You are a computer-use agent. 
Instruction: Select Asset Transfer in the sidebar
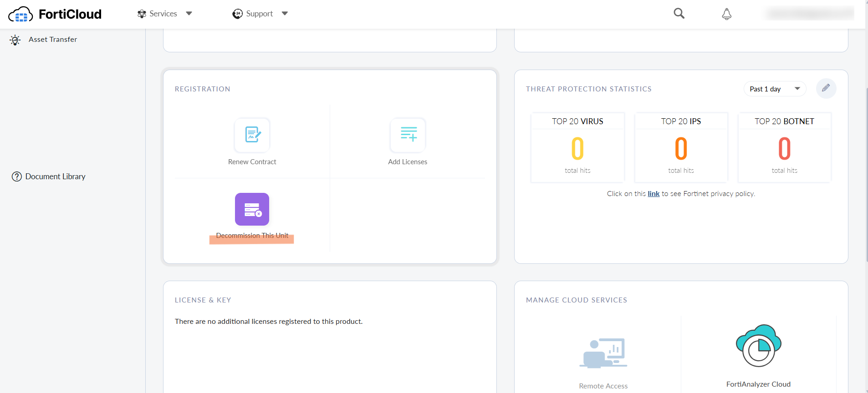(53, 40)
